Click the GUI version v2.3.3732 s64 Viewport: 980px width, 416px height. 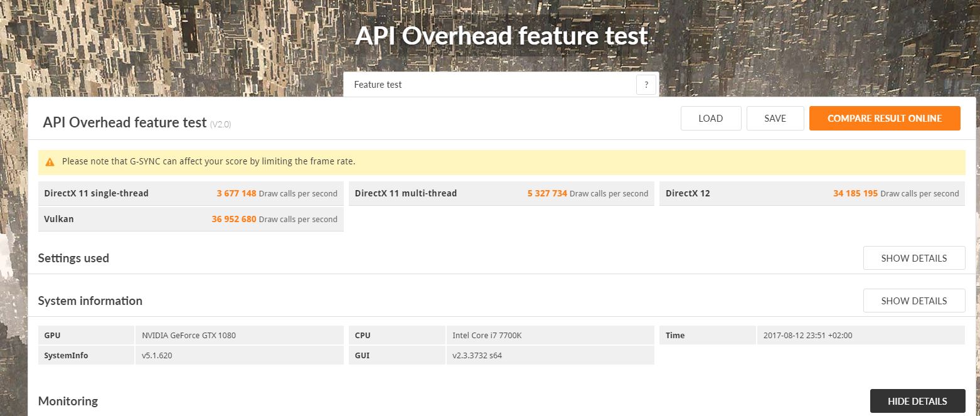(x=477, y=355)
